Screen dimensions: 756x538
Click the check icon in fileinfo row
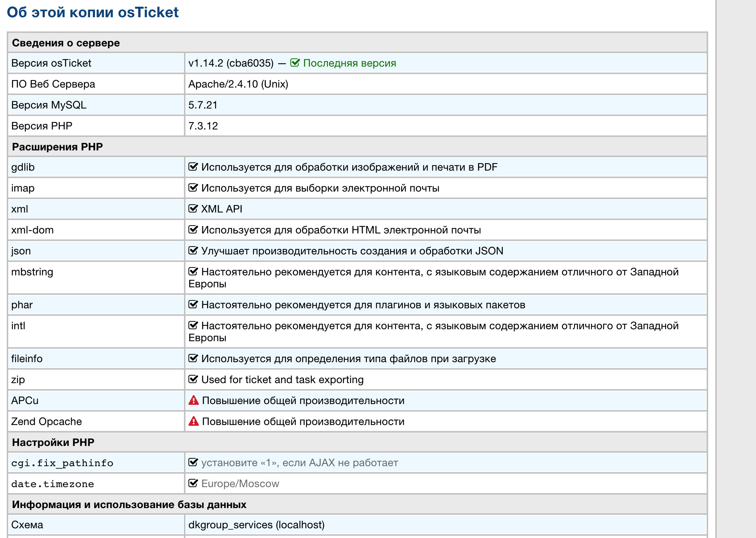pos(193,358)
